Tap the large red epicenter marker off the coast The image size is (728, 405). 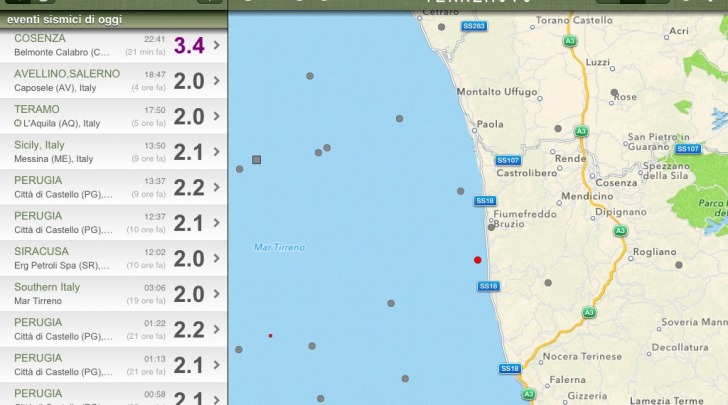coord(478,260)
